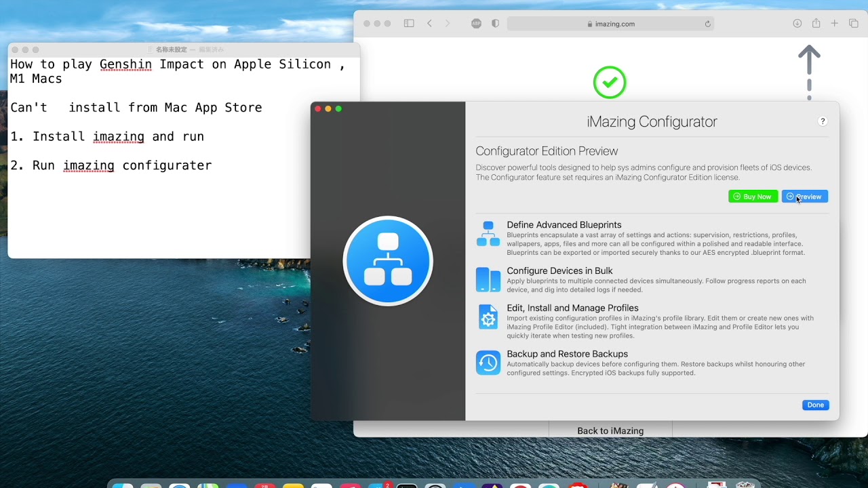Click the TextEdit window title 名称未設定
Image resolution: width=868 pixels, height=488 pixels.
pyautogui.click(x=171, y=49)
